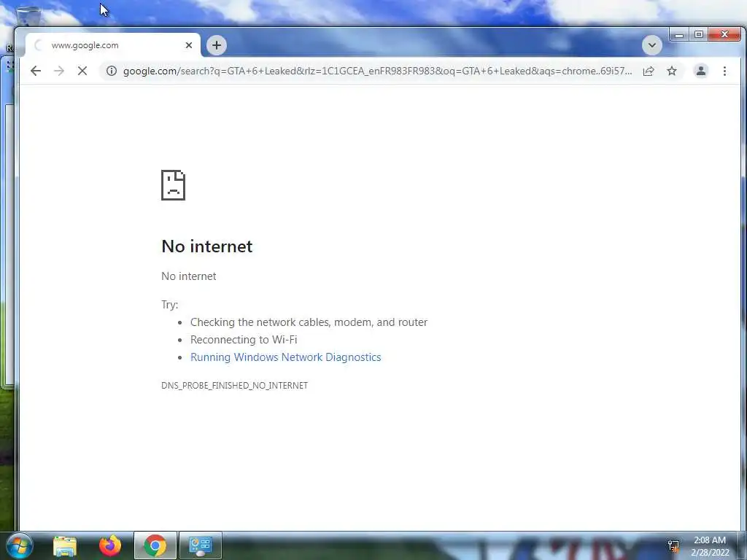
Task: Click the large No internet heading
Action: (x=207, y=246)
